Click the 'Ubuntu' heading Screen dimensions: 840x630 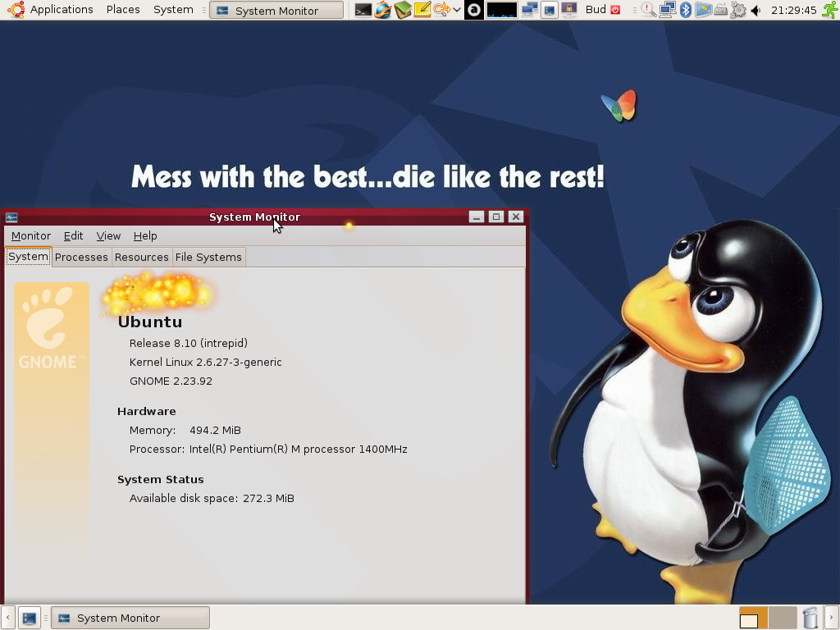[150, 322]
